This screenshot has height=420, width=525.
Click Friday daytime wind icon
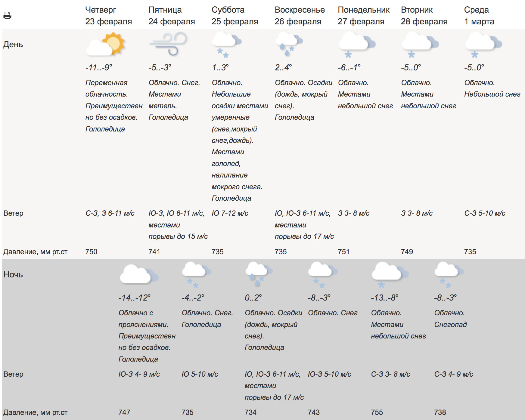click(168, 44)
